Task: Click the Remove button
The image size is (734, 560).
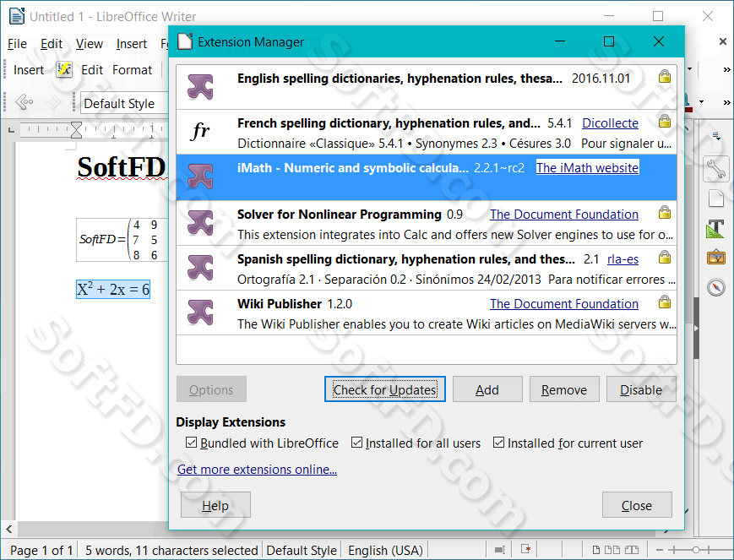Action: (x=564, y=389)
